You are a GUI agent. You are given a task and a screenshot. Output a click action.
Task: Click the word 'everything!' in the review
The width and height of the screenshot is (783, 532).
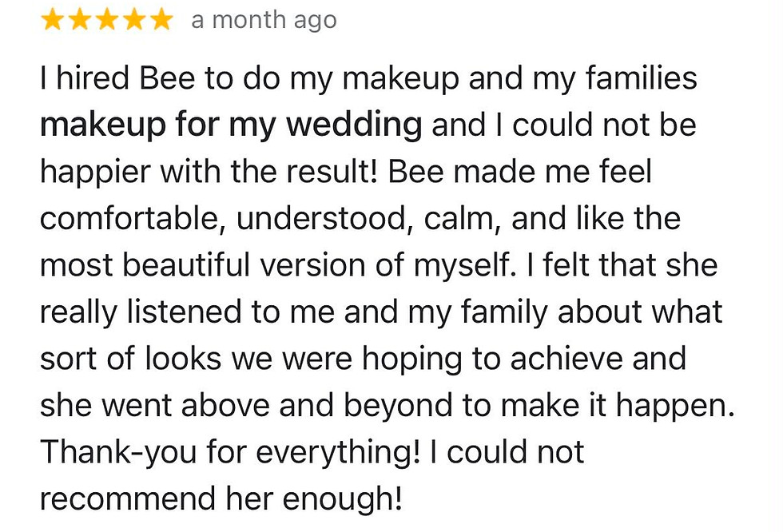click(x=338, y=452)
